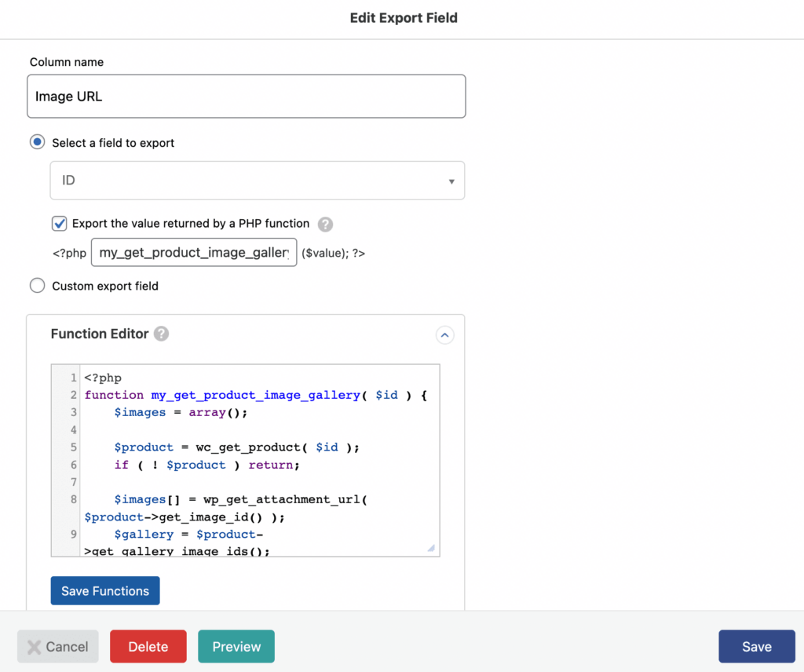The width and height of the screenshot is (804, 672).
Task: Click the resize grip of the code editor
Action: [x=430, y=547]
